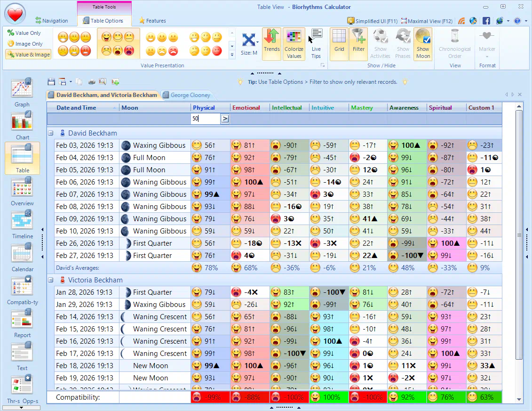532x411 pixels.
Task: Open the Graph view in sidebar
Action: (22, 89)
